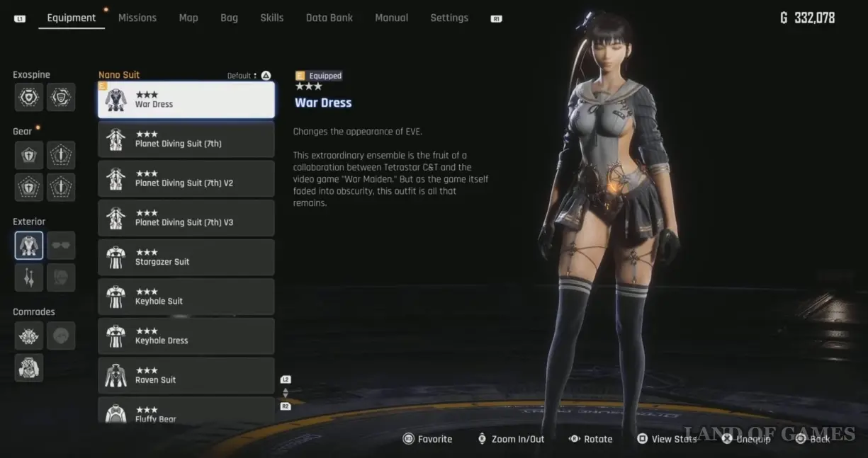Select the earrings exterior slot

(29, 277)
